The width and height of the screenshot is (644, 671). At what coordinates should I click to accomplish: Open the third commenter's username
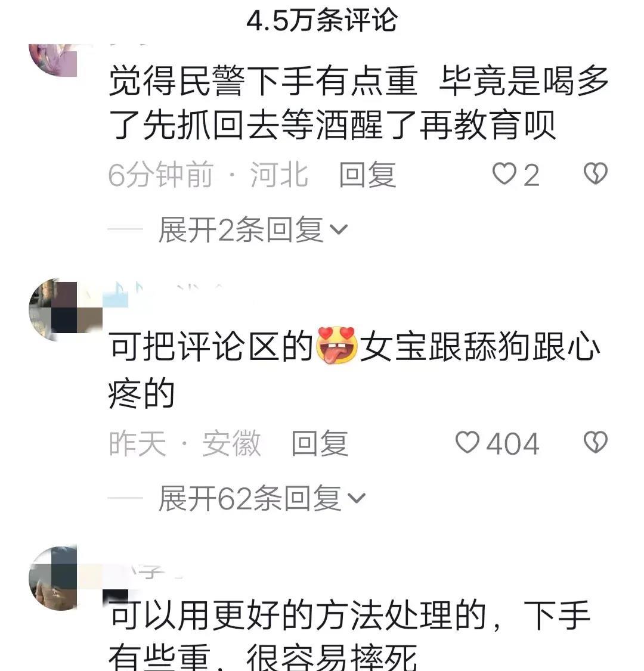(145, 571)
